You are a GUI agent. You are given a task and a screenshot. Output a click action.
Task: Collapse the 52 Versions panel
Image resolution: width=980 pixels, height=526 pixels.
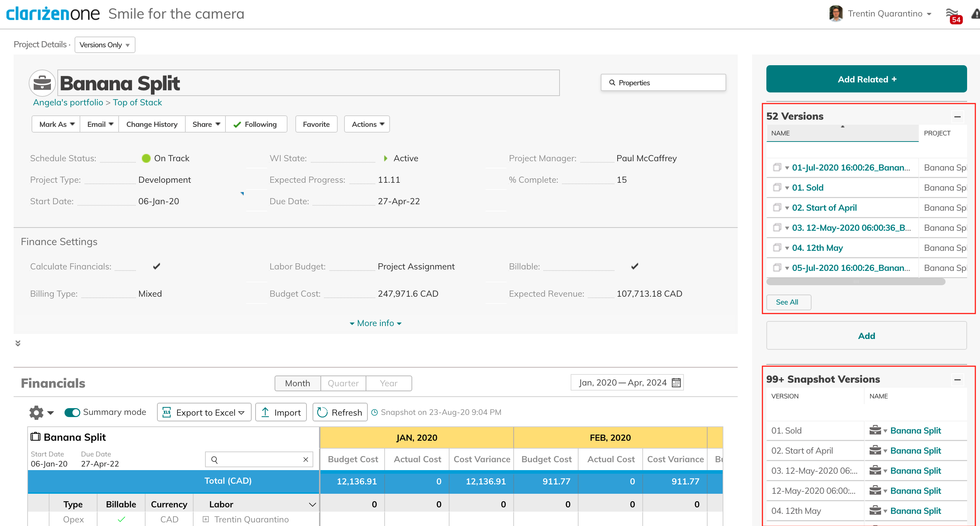(957, 117)
